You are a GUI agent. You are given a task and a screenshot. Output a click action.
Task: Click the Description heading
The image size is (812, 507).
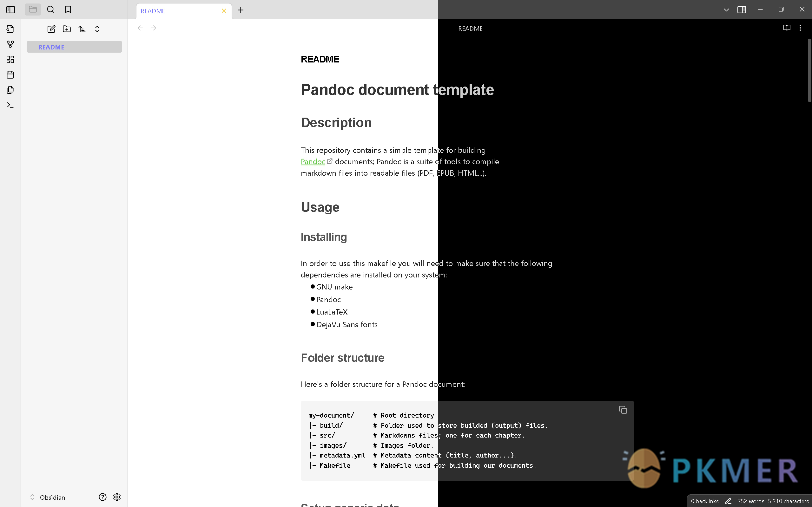click(336, 123)
